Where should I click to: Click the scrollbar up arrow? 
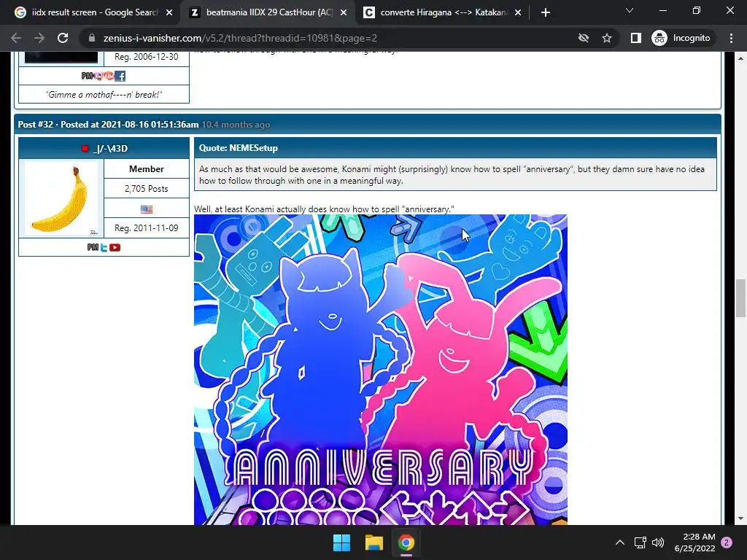[740, 58]
